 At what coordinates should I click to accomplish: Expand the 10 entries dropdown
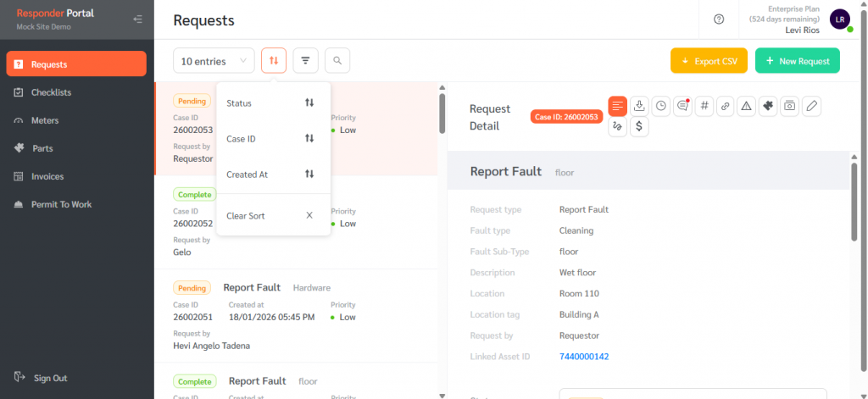pyautogui.click(x=213, y=60)
